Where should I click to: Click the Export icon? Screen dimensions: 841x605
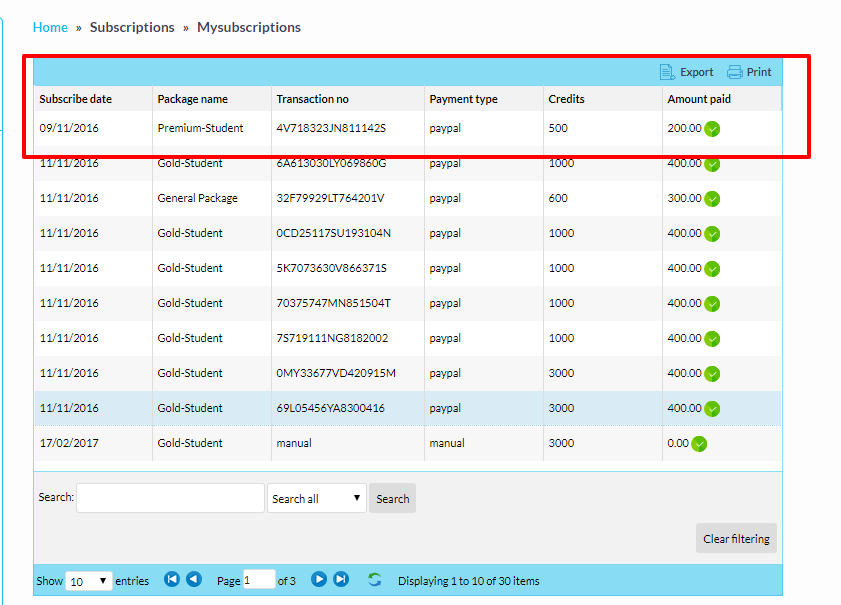667,72
